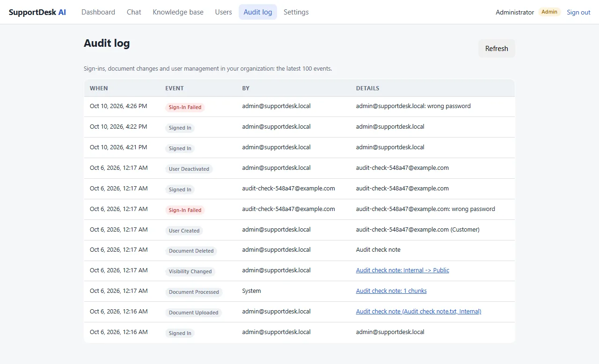Viewport: 599px width, 364px height.
Task: Click the Document Deleted event badge
Action: 191,251
